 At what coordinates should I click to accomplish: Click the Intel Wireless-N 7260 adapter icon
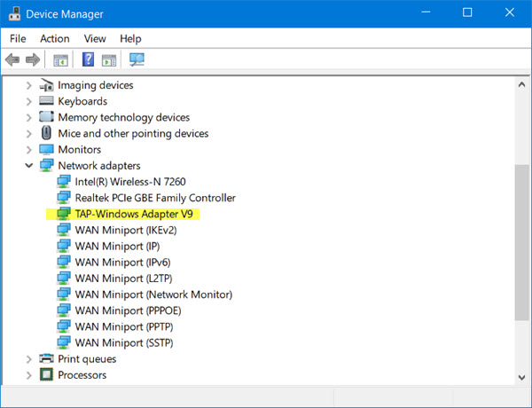pos(64,181)
